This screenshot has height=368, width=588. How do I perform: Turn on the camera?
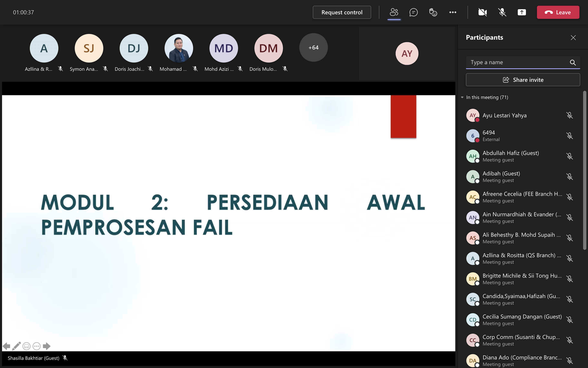pyautogui.click(x=483, y=12)
